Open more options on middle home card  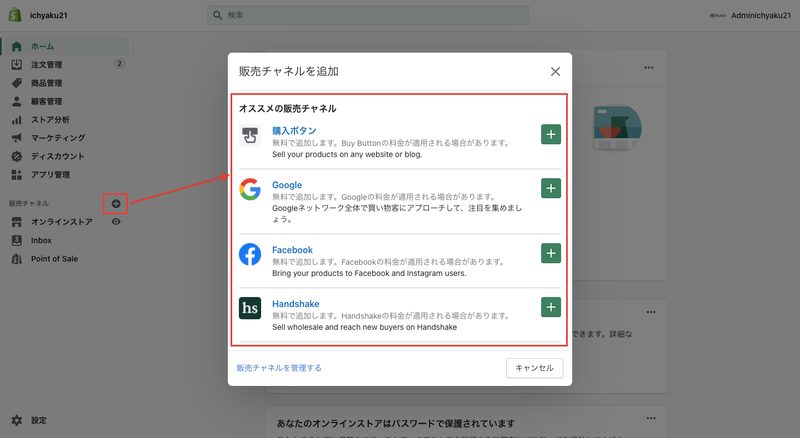tap(651, 312)
